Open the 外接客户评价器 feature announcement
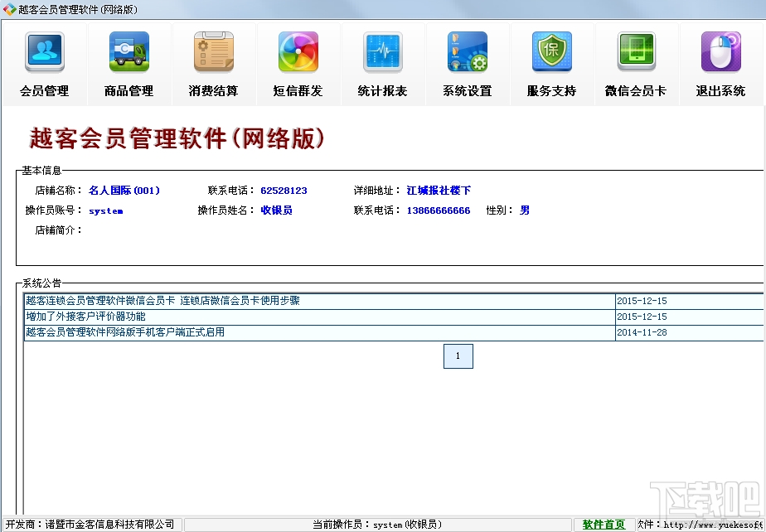Screen dimensions: 766x532 pyautogui.click(x=79, y=316)
